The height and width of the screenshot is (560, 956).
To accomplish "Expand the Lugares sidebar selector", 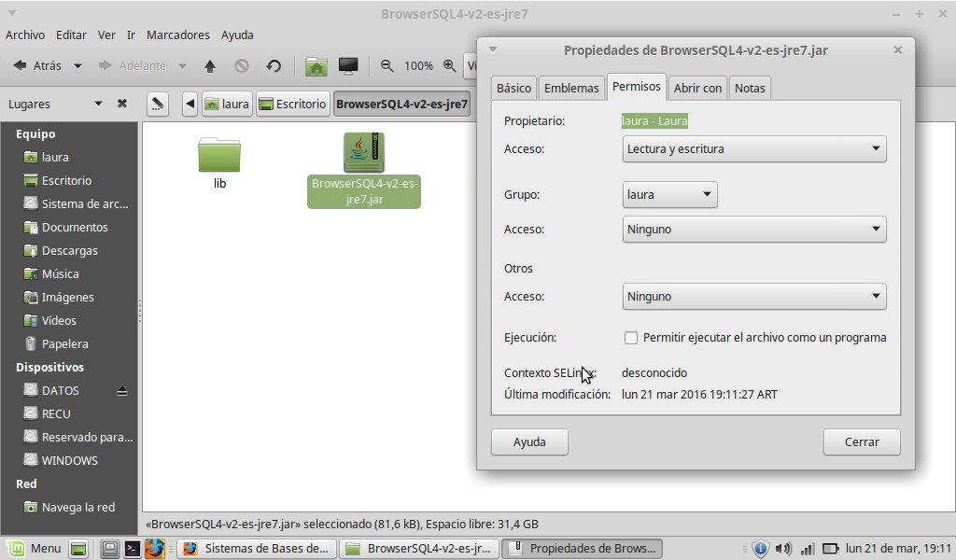I will (98, 105).
